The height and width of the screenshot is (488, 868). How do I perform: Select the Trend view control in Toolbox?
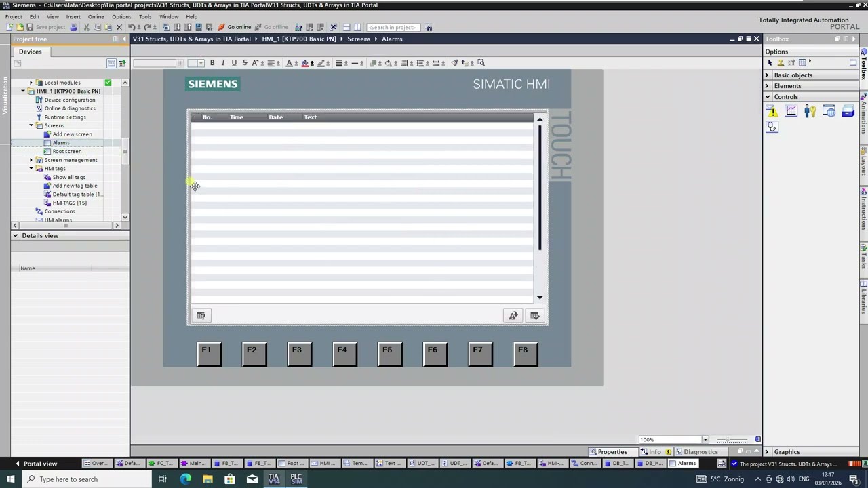[x=791, y=111]
